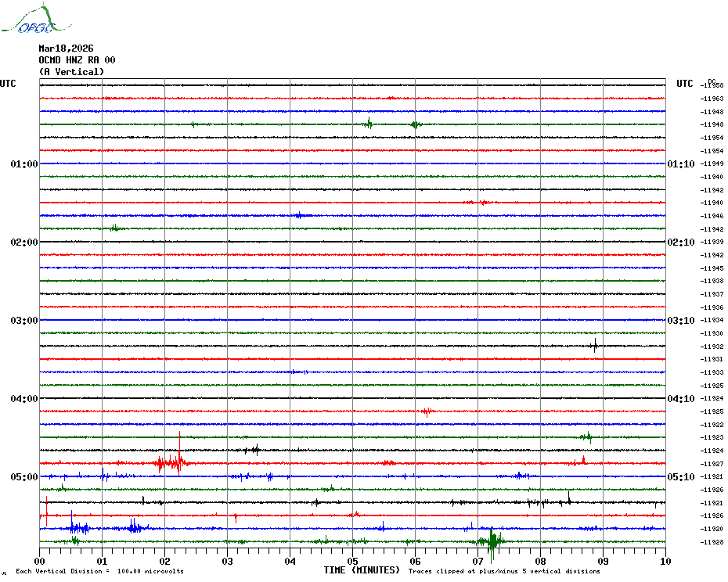This screenshot has height=582, width=728.
Task: Click the 02:10 time label on right axis
Action: tap(680, 242)
